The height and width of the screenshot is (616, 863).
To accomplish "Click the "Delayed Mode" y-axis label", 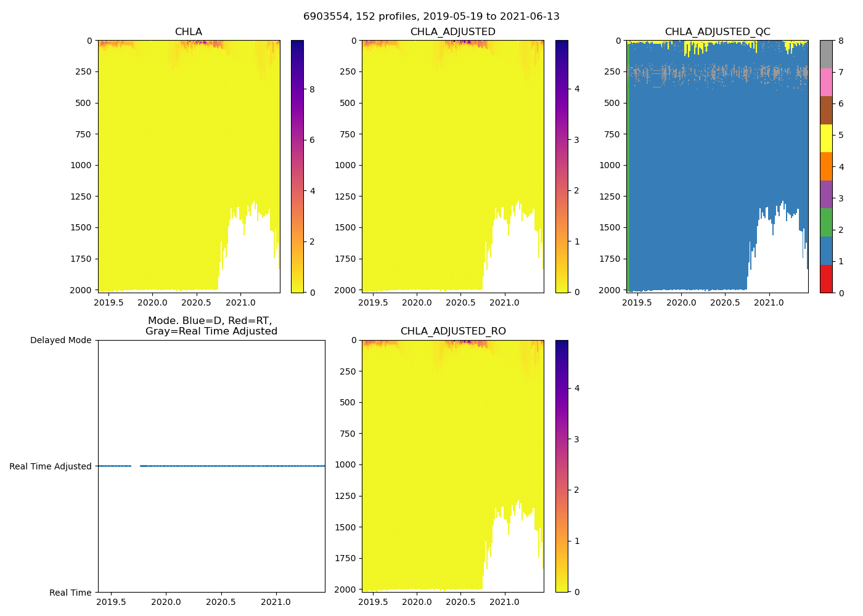I will click(x=60, y=340).
